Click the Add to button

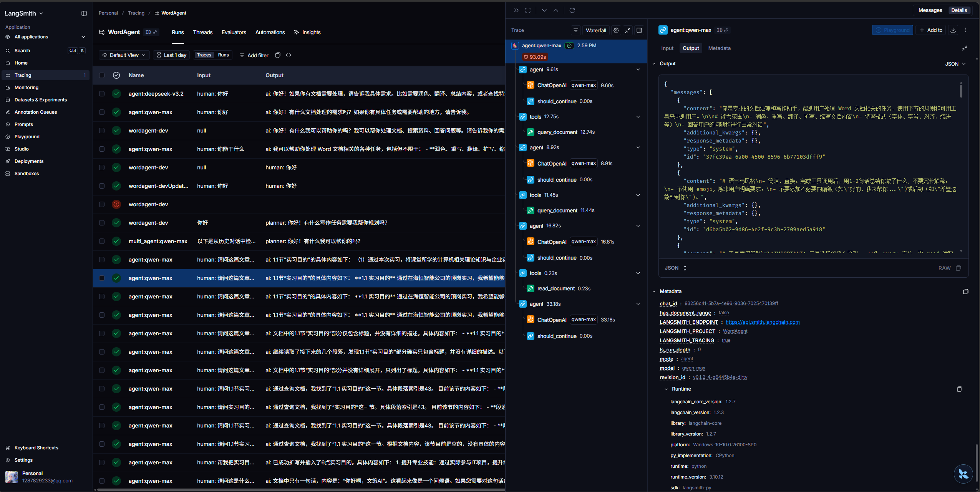(931, 30)
